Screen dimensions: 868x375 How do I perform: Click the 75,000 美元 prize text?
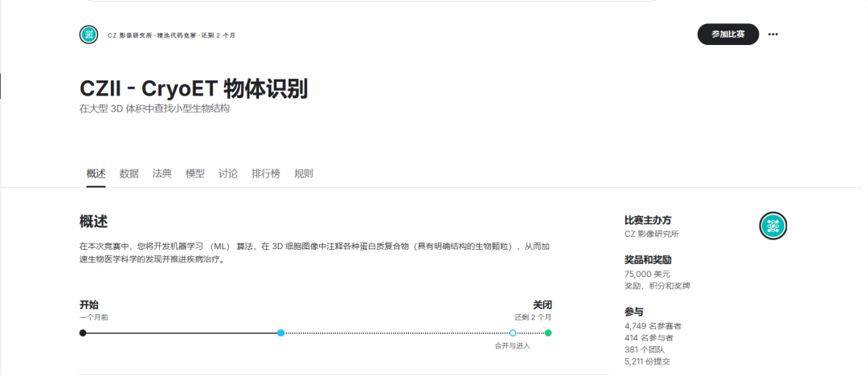point(647,274)
